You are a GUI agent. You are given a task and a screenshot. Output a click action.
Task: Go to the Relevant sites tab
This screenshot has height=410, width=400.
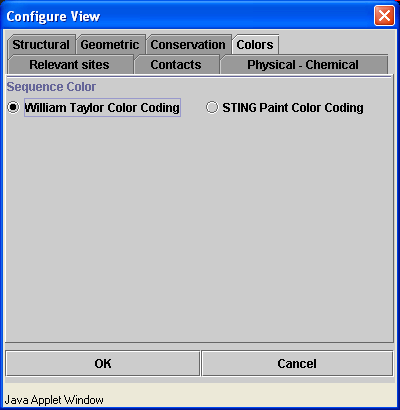(69, 64)
